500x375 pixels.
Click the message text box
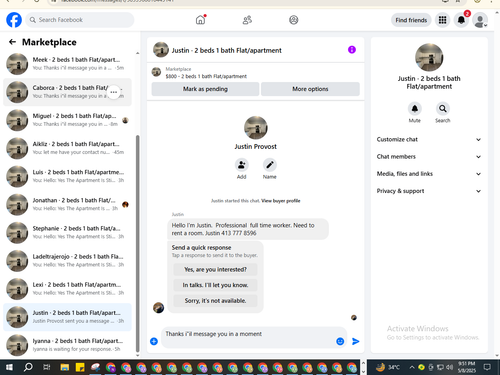(248, 337)
